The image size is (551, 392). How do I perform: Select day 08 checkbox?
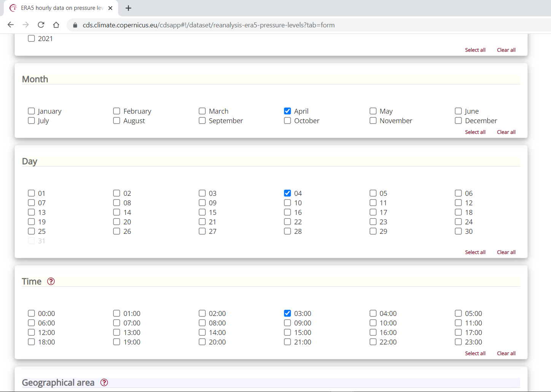tap(116, 203)
